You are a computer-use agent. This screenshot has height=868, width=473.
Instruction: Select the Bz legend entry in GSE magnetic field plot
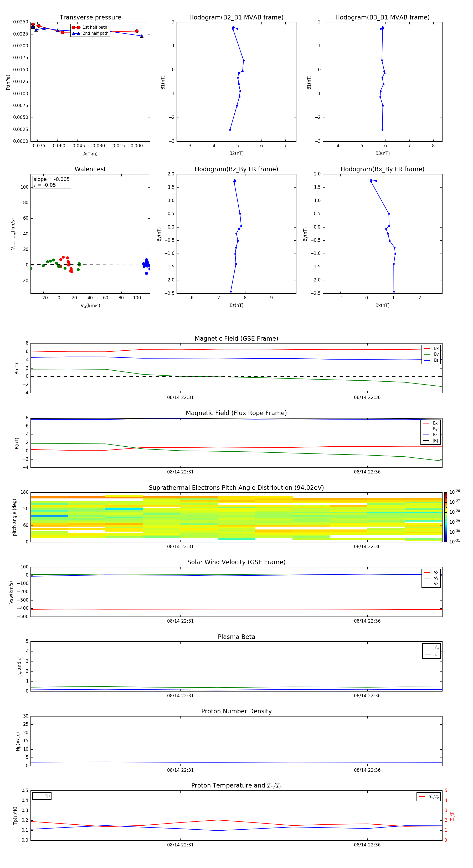[x=431, y=360]
